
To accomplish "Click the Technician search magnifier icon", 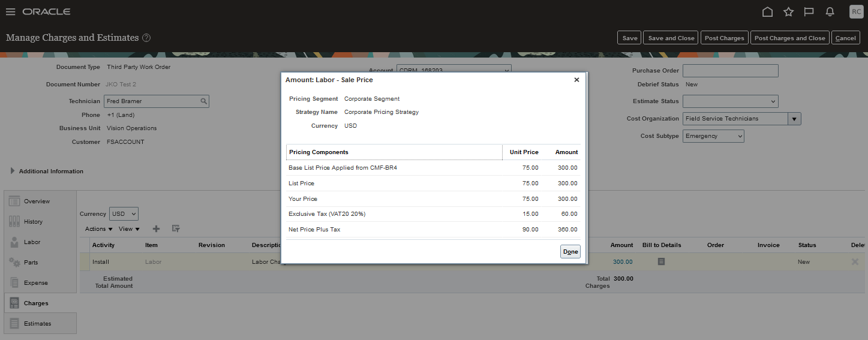I will [203, 101].
